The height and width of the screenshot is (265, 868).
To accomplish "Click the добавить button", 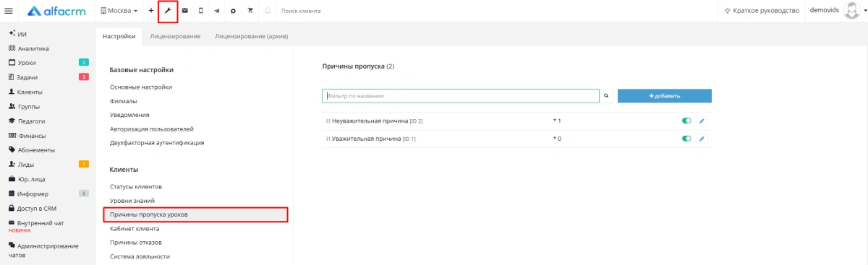I will coord(664,95).
